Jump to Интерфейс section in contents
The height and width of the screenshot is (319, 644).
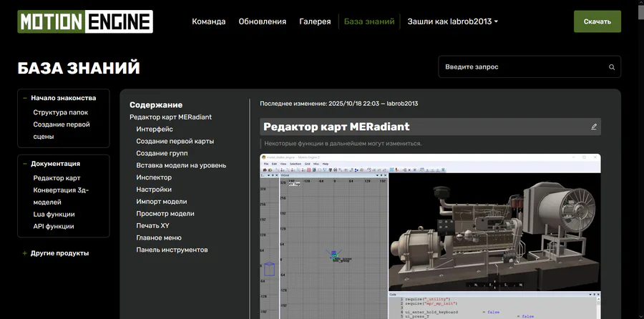point(155,129)
